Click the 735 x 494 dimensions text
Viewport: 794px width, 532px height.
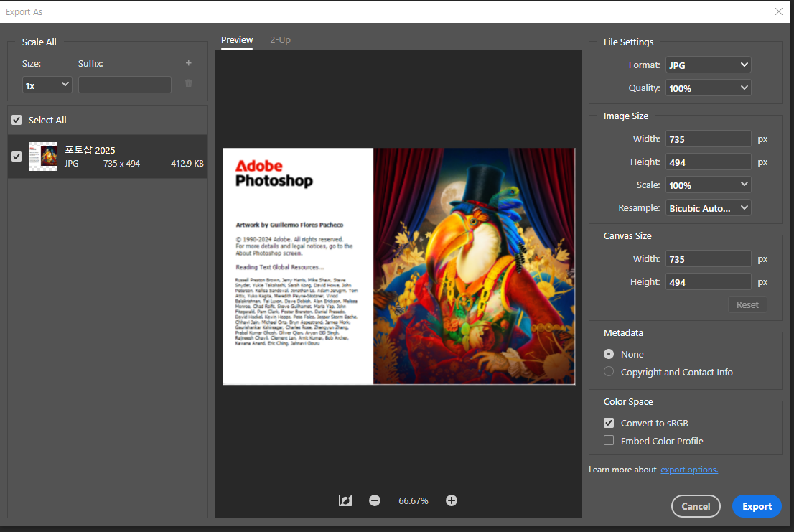[x=121, y=164]
